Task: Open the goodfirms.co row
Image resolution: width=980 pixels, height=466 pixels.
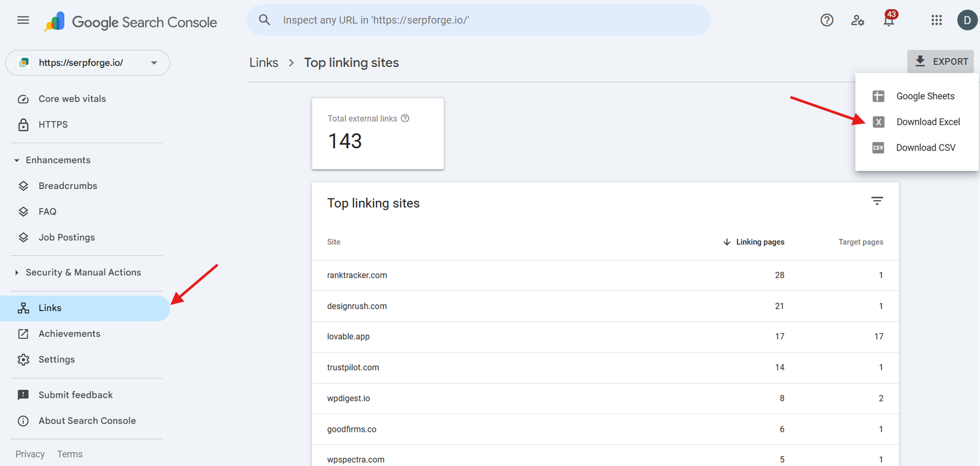Action: tap(605, 429)
